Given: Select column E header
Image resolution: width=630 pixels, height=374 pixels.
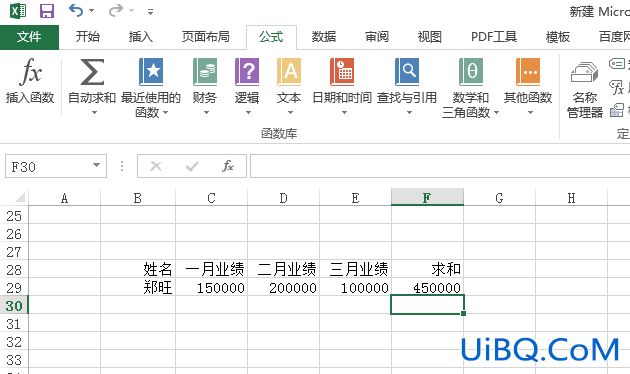Looking at the screenshot, I should (355, 198).
